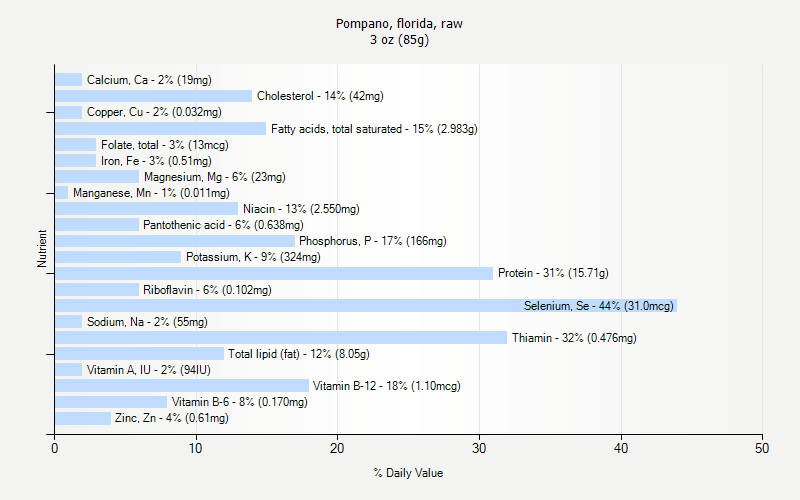Click the 'Iron, Fe - 3% (0.51mg)' label
This screenshot has height=500, width=800.
pos(156,161)
